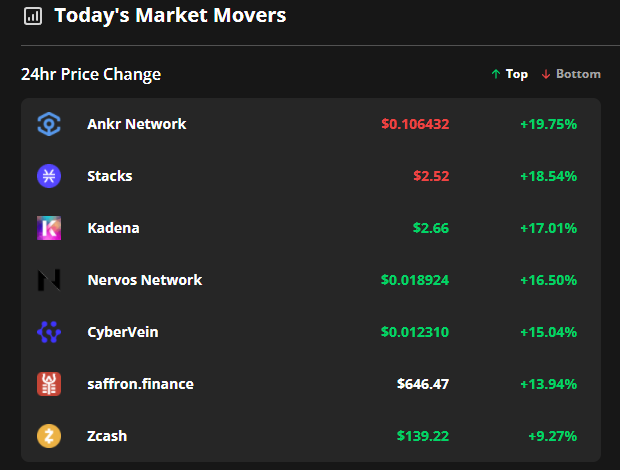Click the CyberVein price $0.012310

click(x=415, y=332)
